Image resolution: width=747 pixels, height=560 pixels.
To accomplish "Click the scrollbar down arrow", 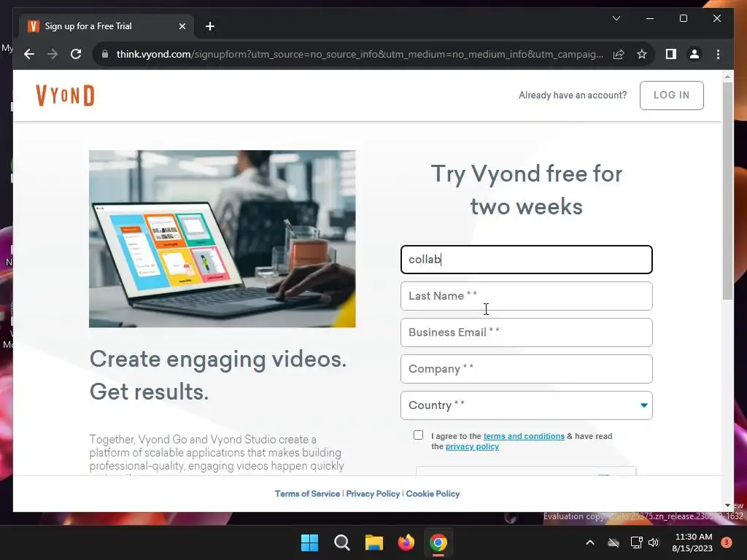I will [x=727, y=505].
